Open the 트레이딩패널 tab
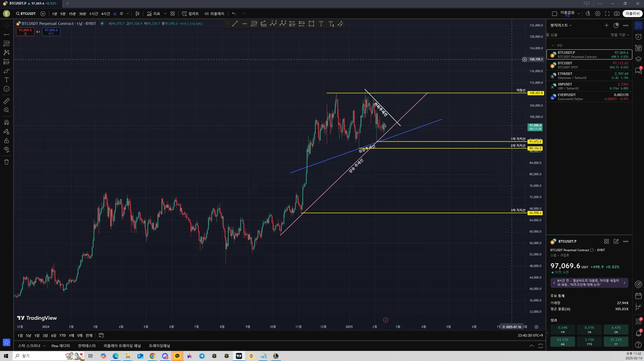The width and height of the screenshot is (644, 361). coord(160,346)
